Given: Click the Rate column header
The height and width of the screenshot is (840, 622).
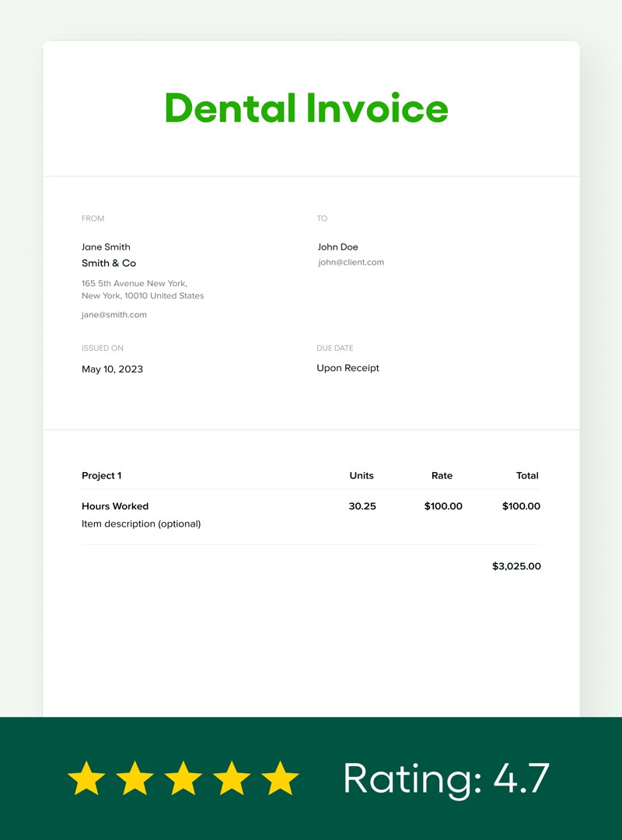Looking at the screenshot, I should point(442,476).
